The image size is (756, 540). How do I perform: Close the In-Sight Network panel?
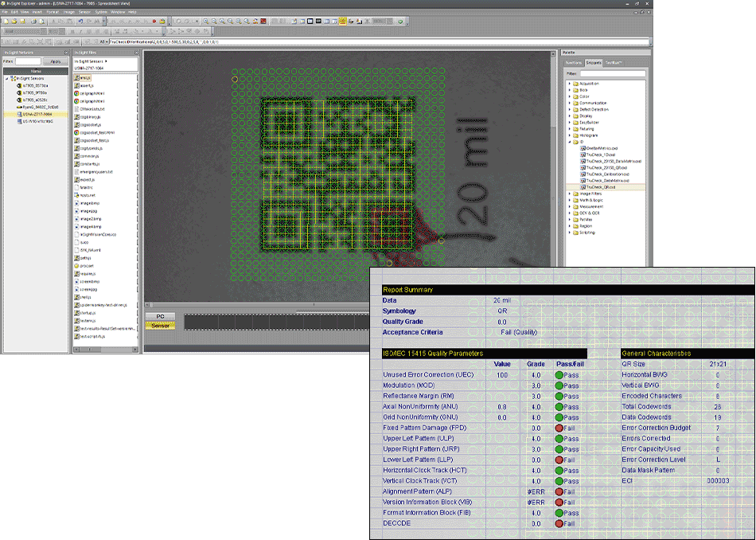[67, 53]
